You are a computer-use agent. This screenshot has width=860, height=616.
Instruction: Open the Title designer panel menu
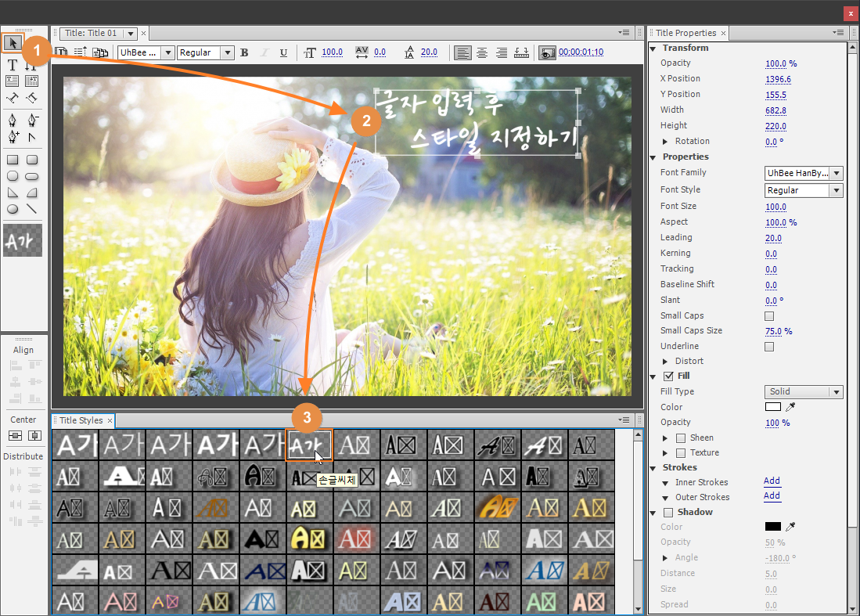(x=624, y=32)
